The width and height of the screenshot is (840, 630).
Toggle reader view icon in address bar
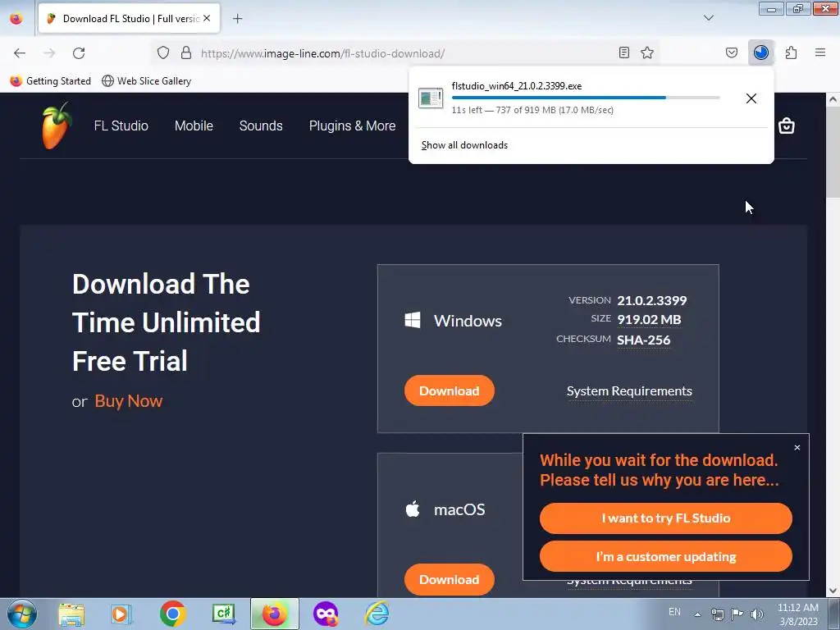(624, 52)
